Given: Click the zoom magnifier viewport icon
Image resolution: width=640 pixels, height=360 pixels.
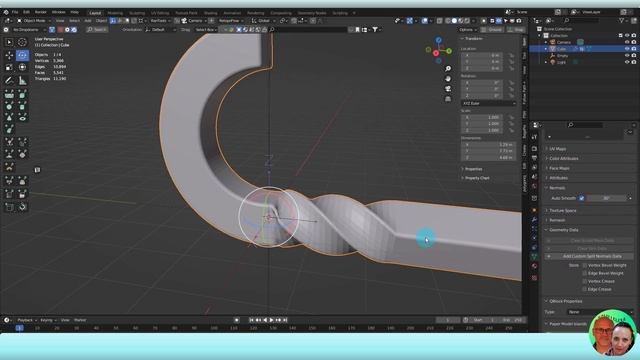Looking at the screenshot, I should click(x=448, y=69).
